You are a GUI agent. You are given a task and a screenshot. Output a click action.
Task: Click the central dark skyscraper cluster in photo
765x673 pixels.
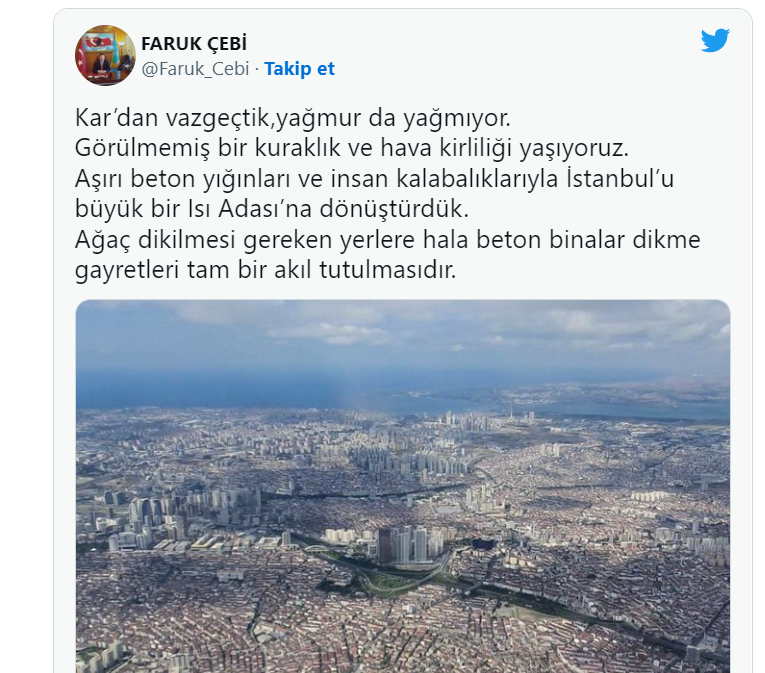point(404,544)
